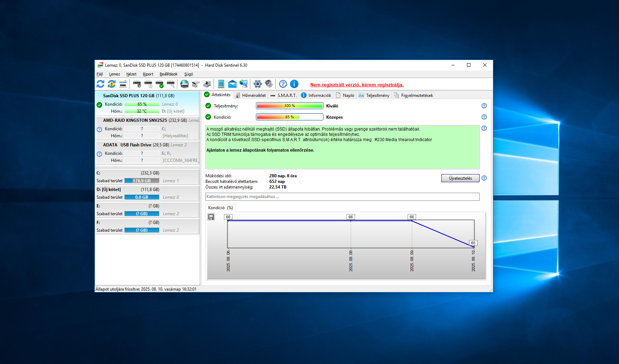Click the Újratesztelés button

[x=460, y=178]
